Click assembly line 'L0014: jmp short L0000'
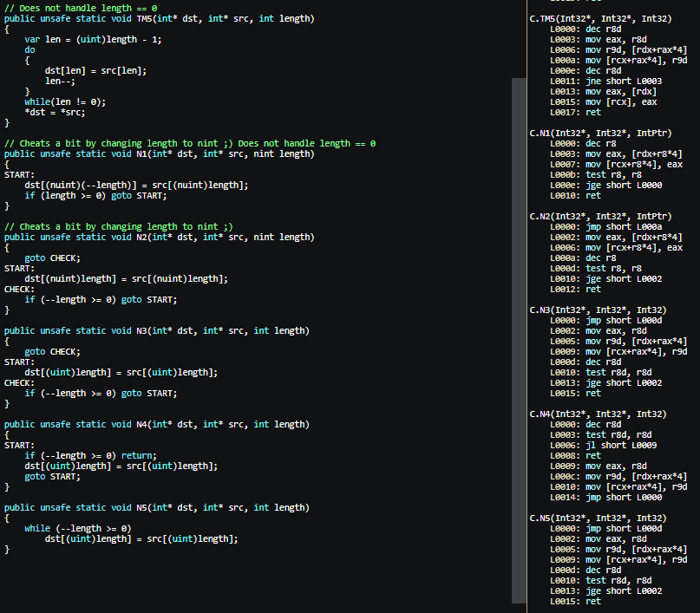Image resolution: width=700 pixels, height=613 pixels. coord(605,498)
